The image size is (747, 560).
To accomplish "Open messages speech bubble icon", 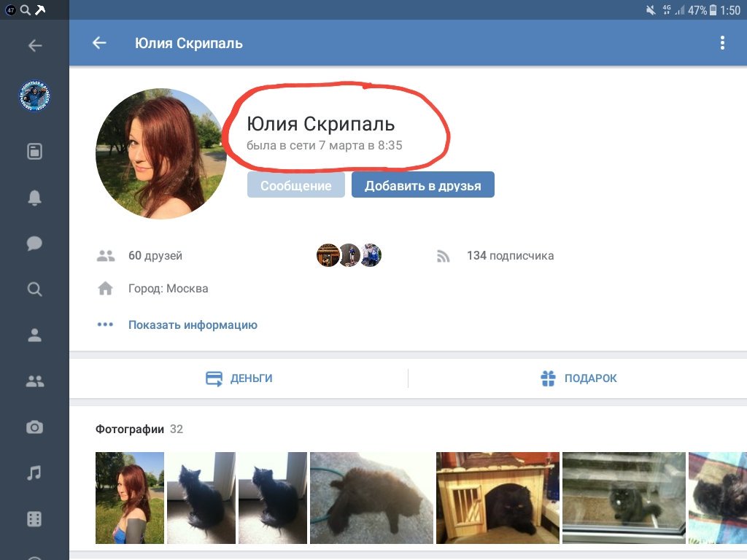I will 34,244.
